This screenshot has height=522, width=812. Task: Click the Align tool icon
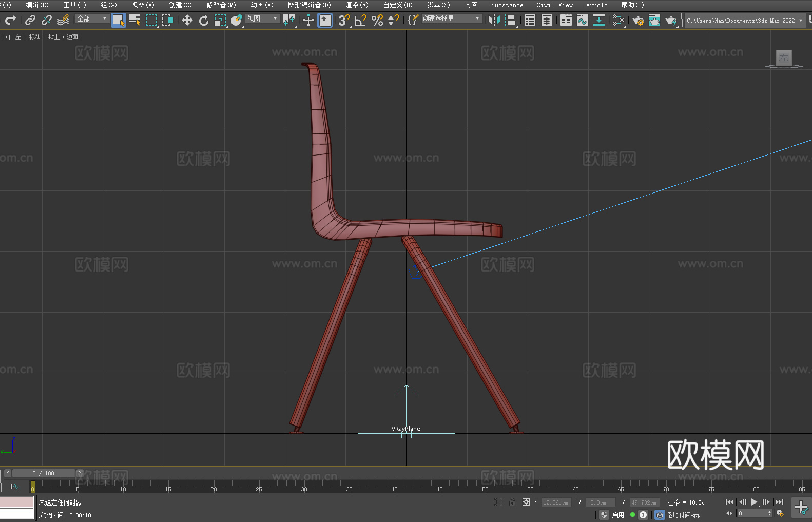511,20
